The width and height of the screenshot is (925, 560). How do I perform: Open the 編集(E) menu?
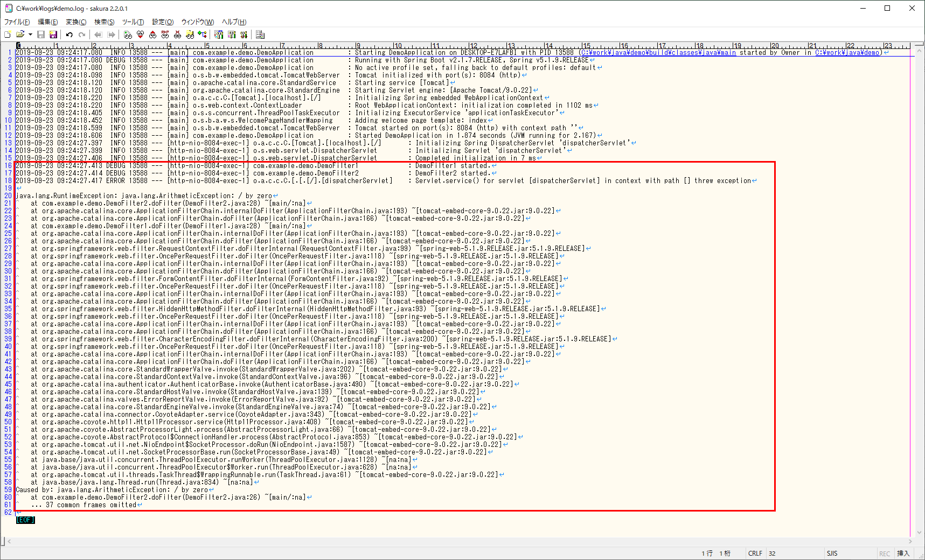tap(47, 22)
